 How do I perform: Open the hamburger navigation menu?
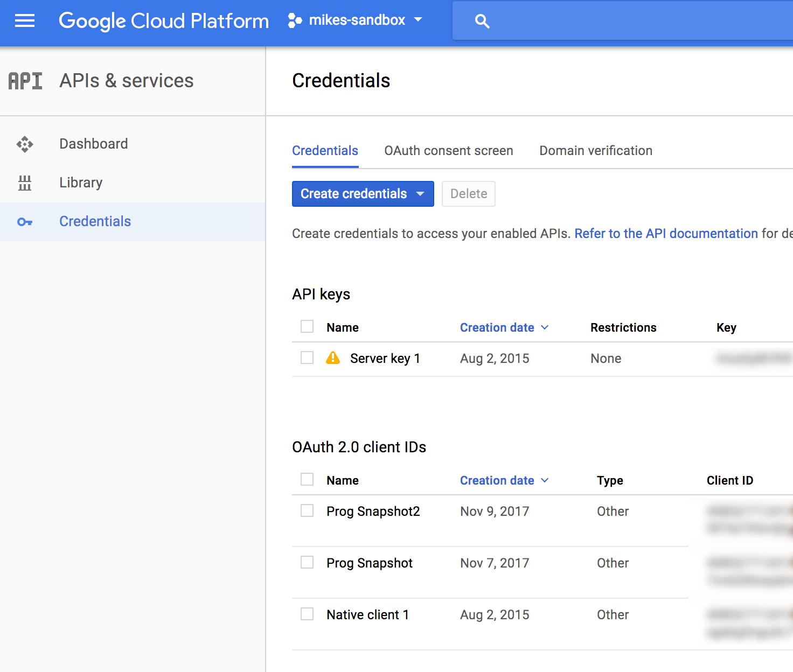25,21
